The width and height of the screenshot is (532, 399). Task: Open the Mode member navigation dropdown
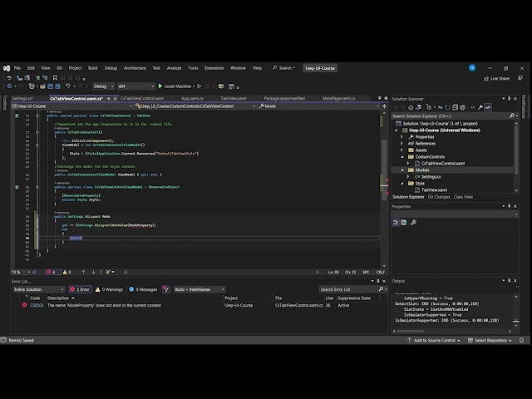pyautogui.click(x=319, y=106)
